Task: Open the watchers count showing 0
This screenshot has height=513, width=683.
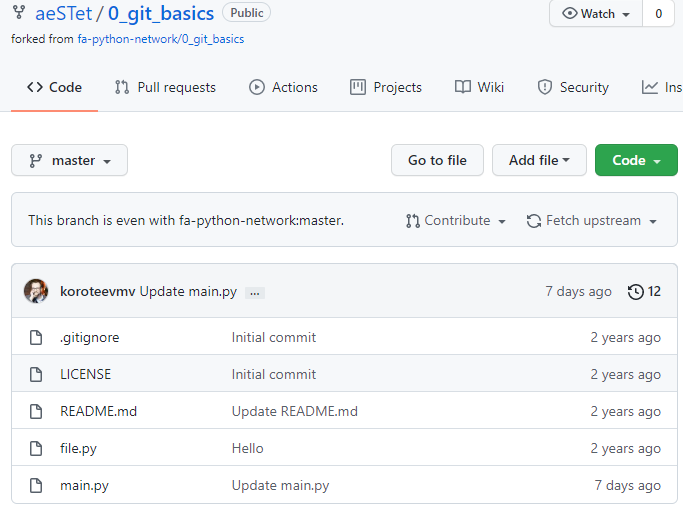Action: 658,14
